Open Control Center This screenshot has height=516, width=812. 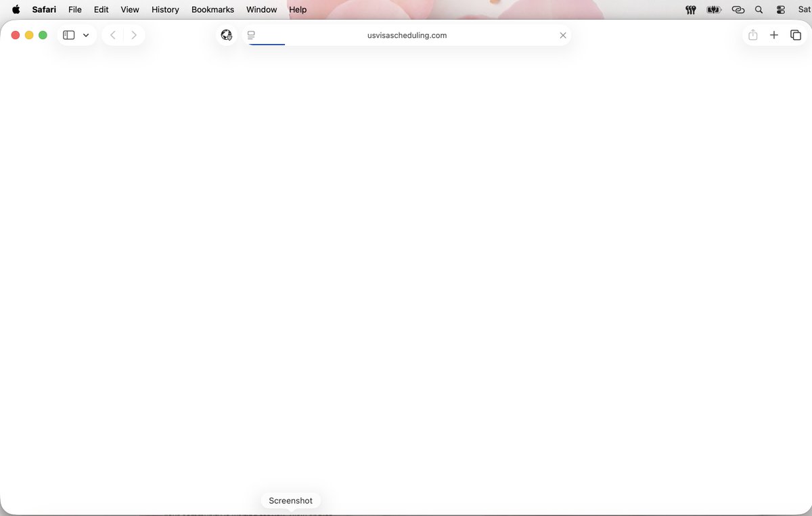(781, 9)
